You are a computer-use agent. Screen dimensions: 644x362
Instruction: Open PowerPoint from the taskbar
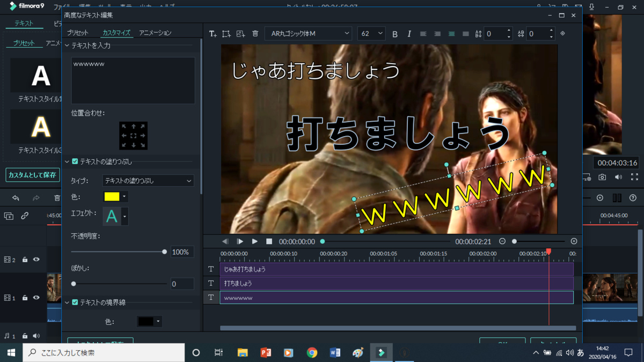pyautogui.click(x=266, y=352)
